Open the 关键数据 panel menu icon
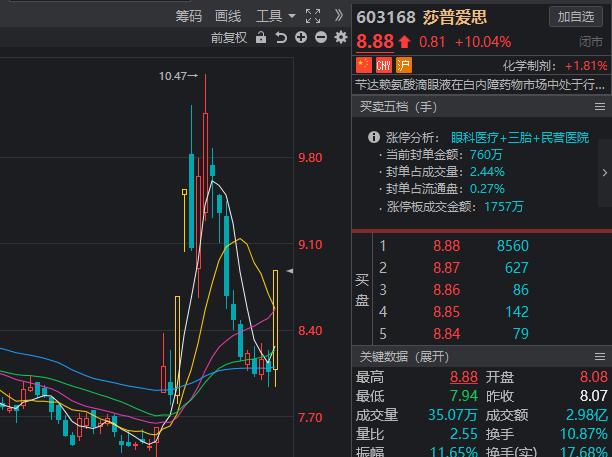The image size is (612, 457). click(x=600, y=356)
